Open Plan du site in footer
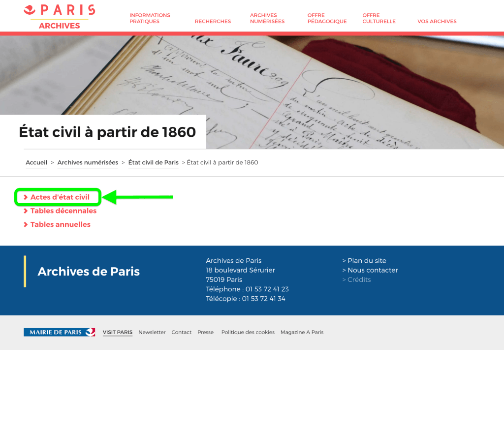 tap(367, 261)
